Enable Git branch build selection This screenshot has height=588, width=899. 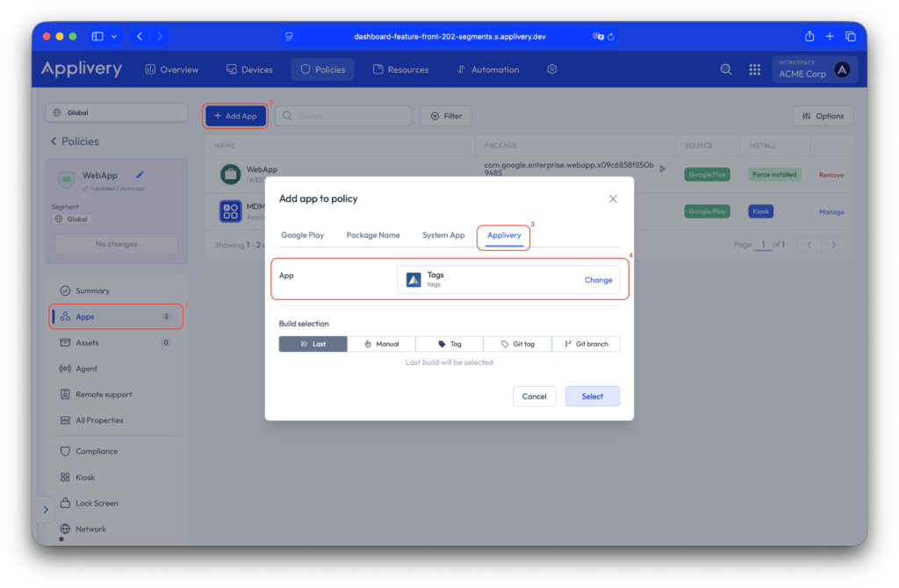pos(586,343)
